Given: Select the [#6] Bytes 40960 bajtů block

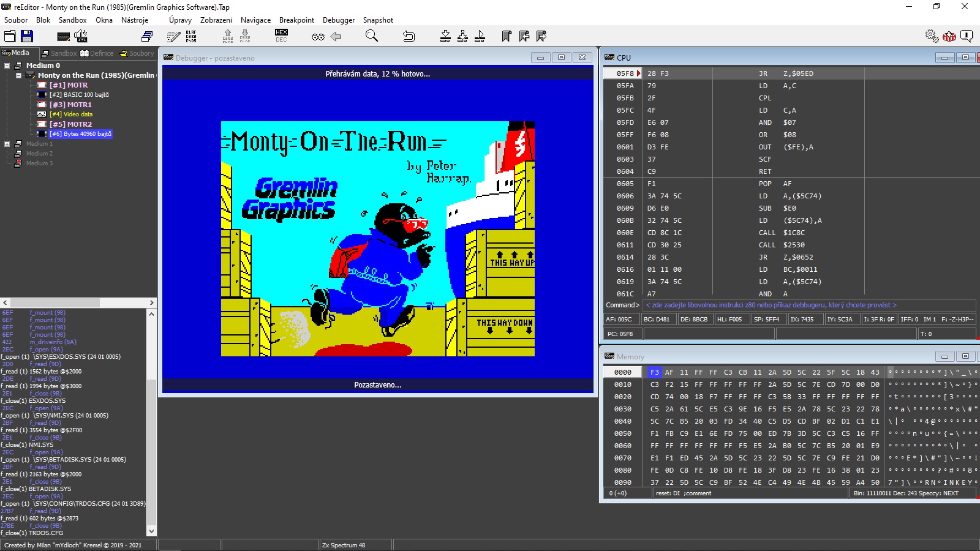Looking at the screenshot, I should [80, 134].
